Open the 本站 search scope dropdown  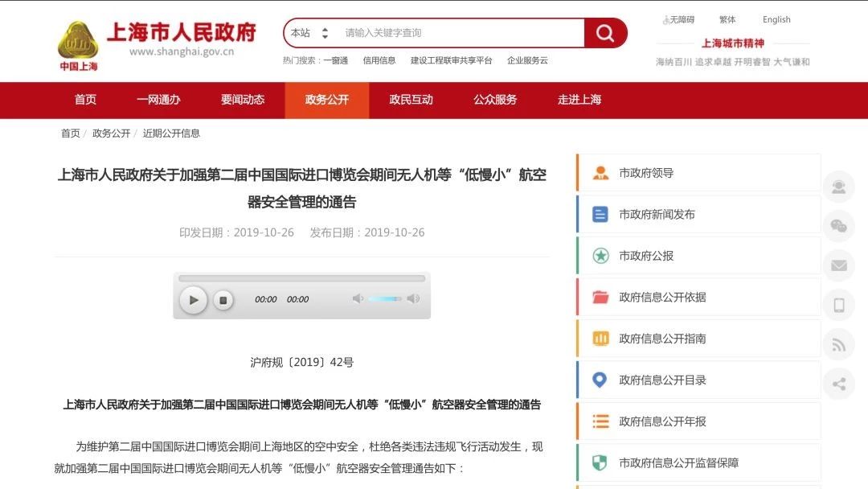pos(309,33)
